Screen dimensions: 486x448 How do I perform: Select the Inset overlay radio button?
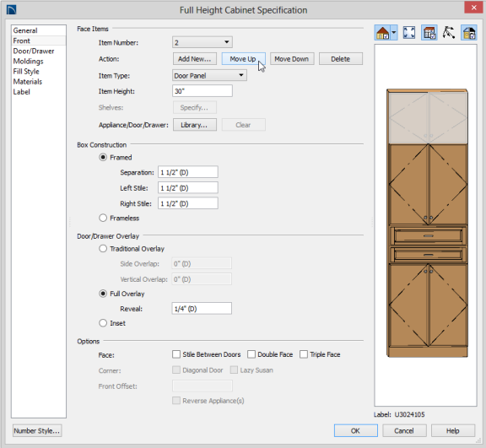(x=103, y=323)
